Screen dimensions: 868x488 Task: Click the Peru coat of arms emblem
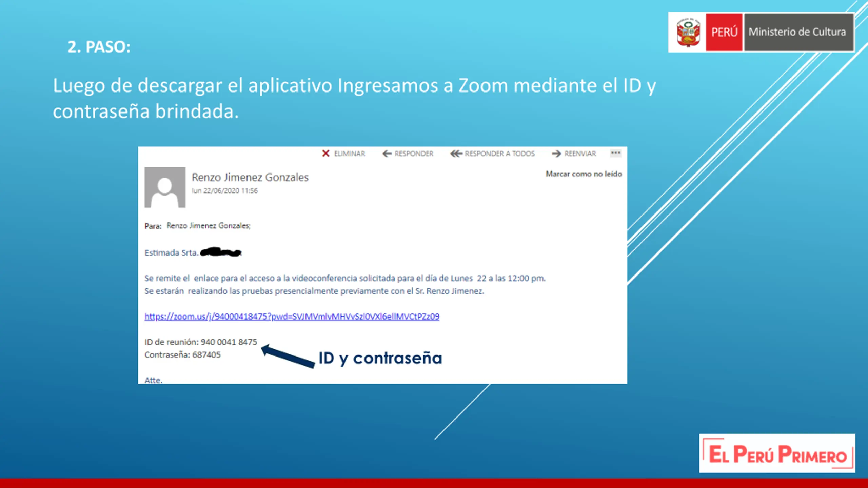coord(688,33)
